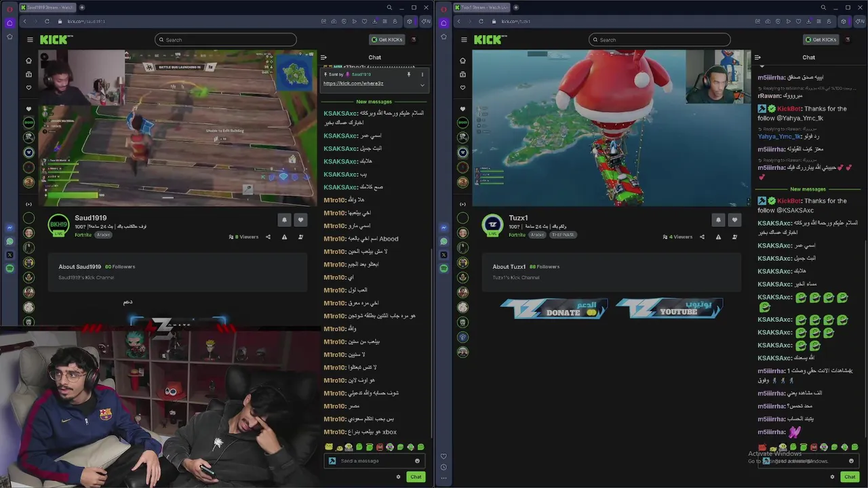
Task: Open Fortnite category link under Saud1919
Action: (x=83, y=235)
